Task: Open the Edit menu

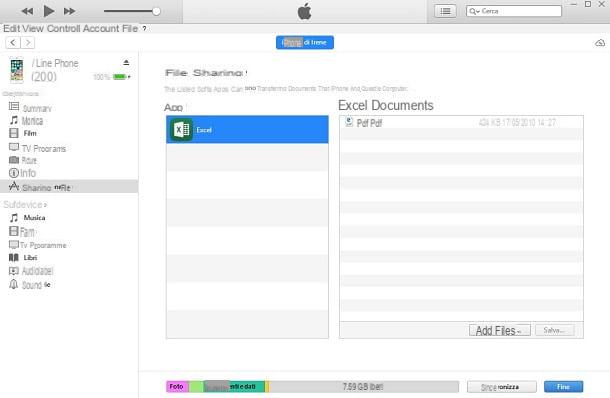Action: [12, 28]
